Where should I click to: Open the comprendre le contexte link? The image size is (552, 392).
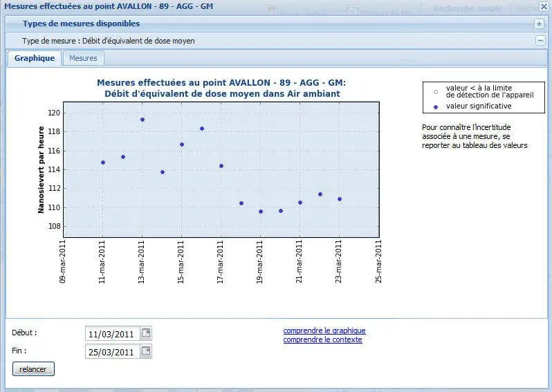tap(322, 340)
